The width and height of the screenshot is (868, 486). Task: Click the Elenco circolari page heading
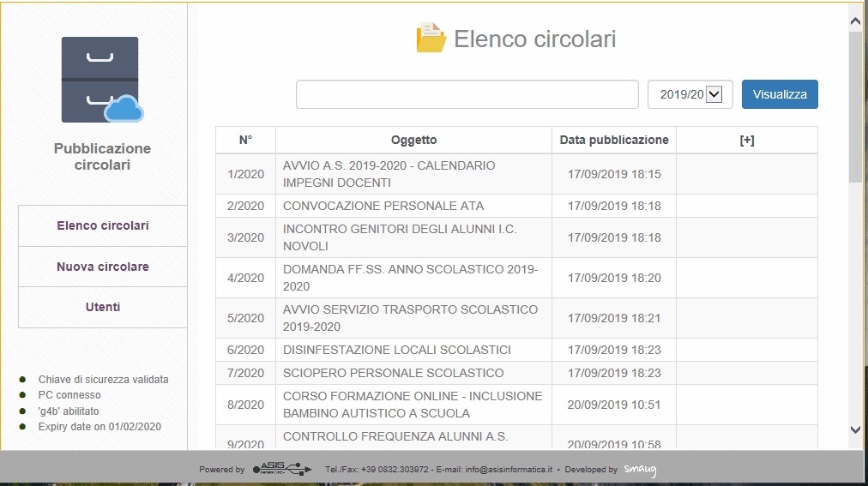point(534,39)
